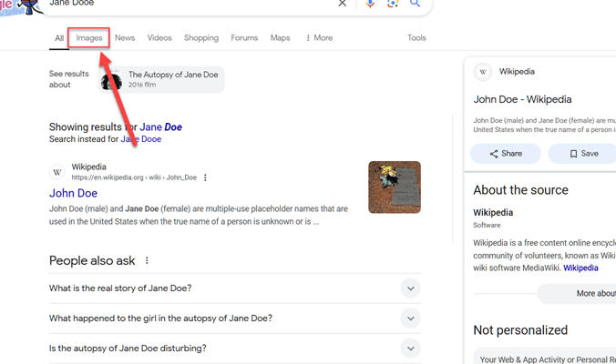Open the Forums tab
This screenshot has height=364, width=616.
244,38
